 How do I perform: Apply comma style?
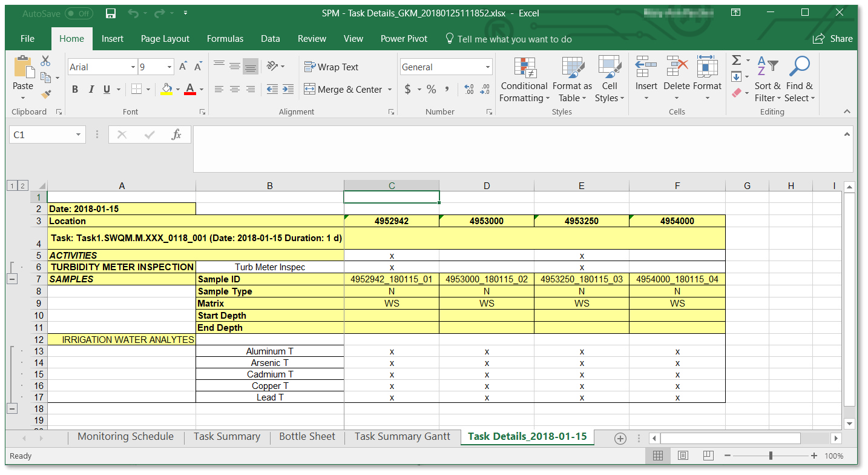coord(447,90)
